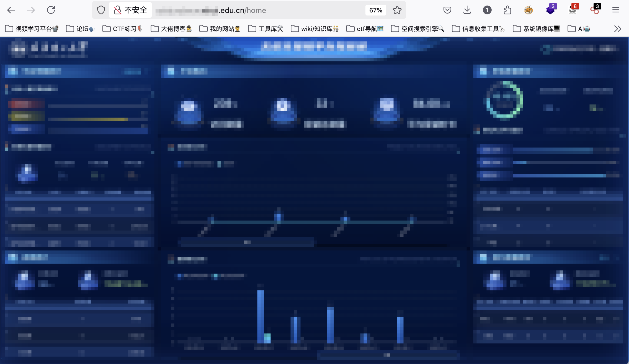
Task: Click the tracking protection shield icon
Action: 101,10
